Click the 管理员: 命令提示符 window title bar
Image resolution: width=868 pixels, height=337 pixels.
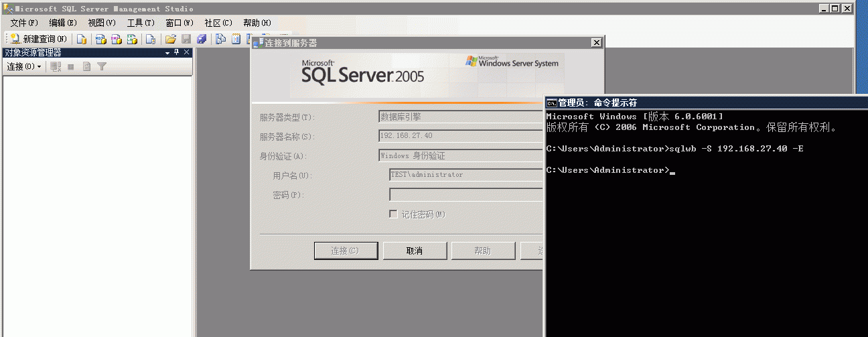[x=707, y=103]
